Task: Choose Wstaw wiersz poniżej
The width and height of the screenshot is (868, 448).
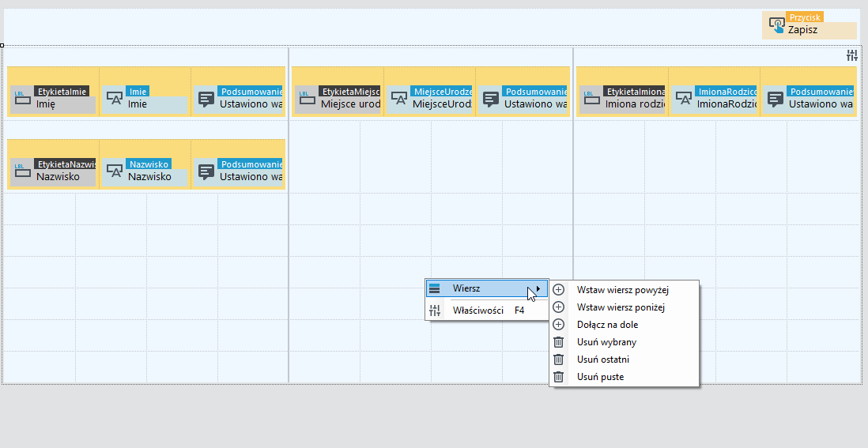Action: [624, 307]
